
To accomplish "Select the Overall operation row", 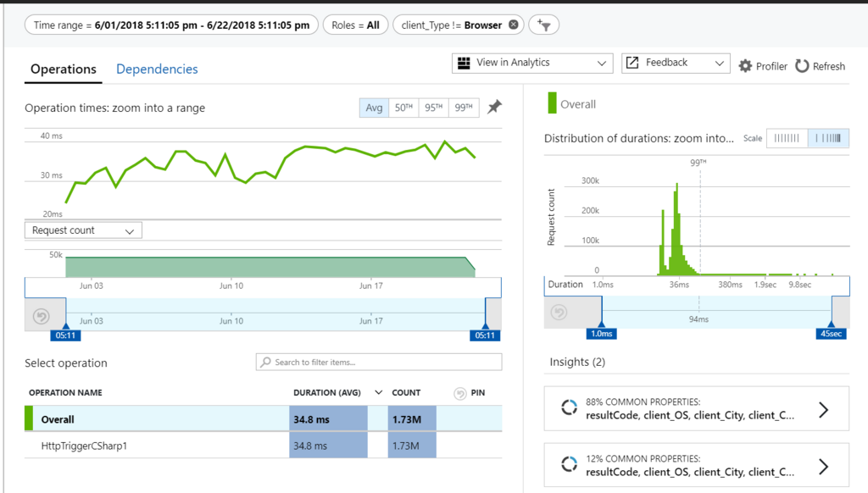I will click(264, 418).
